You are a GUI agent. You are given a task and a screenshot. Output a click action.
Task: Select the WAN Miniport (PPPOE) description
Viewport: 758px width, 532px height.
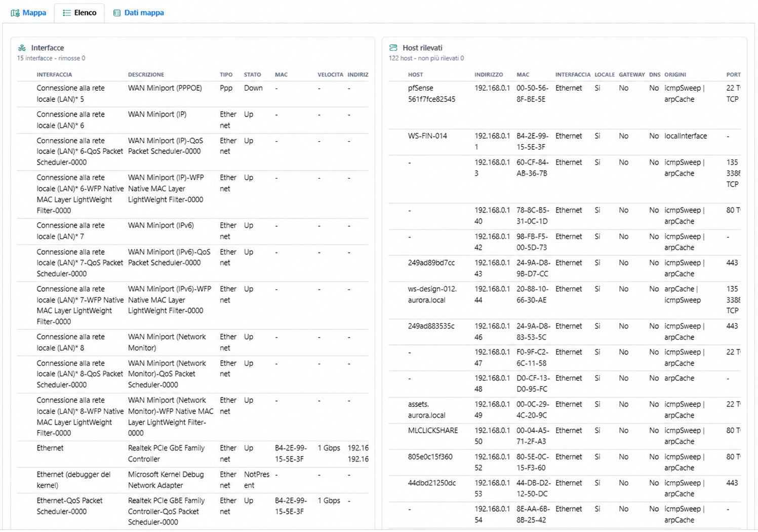tap(165, 88)
